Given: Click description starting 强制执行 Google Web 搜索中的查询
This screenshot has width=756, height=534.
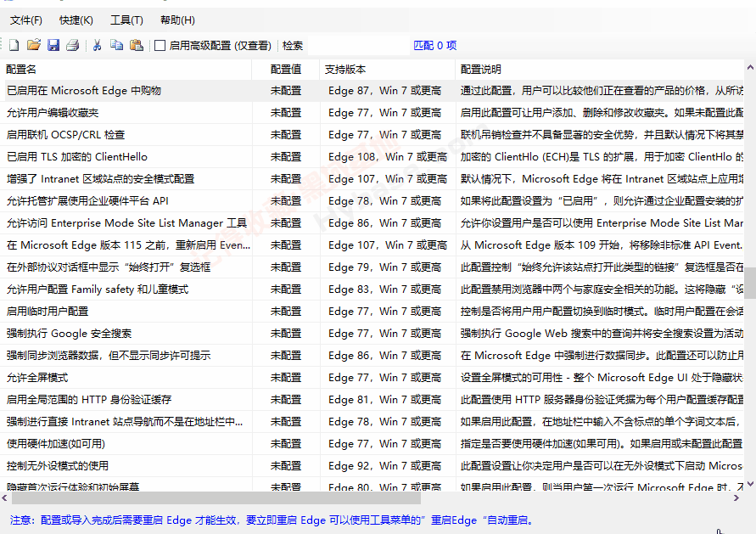Looking at the screenshot, I should [x=602, y=334].
